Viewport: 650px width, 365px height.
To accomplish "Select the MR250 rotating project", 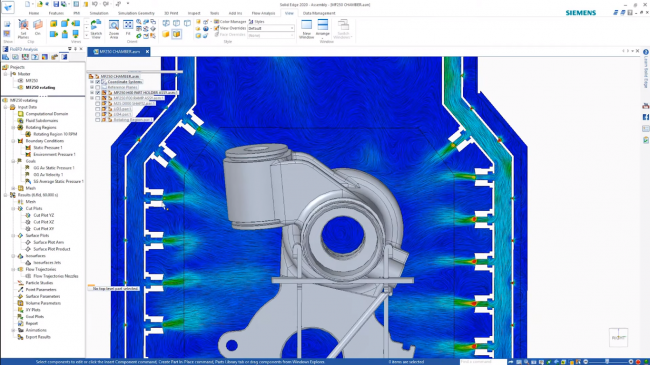I will (40, 88).
